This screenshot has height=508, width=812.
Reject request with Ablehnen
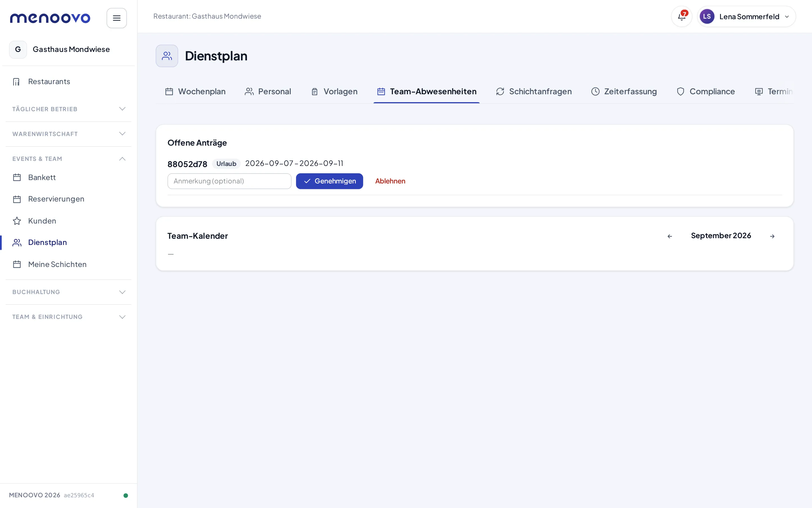390,181
